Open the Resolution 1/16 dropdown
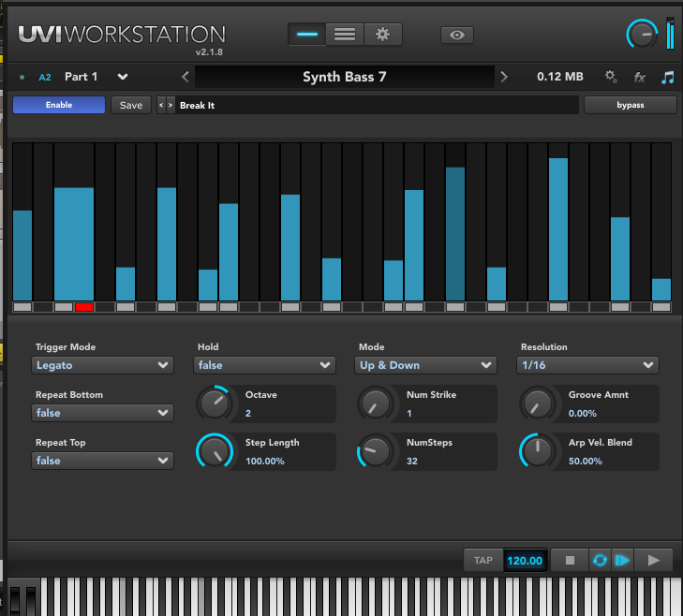 tap(587, 365)
